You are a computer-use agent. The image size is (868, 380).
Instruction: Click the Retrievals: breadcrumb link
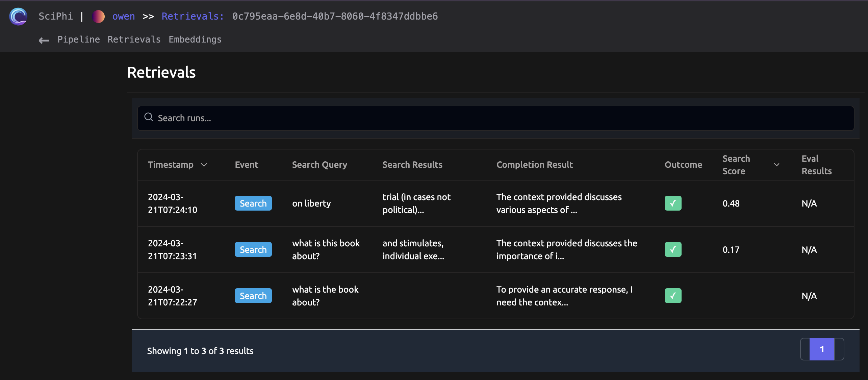point(193,16)
